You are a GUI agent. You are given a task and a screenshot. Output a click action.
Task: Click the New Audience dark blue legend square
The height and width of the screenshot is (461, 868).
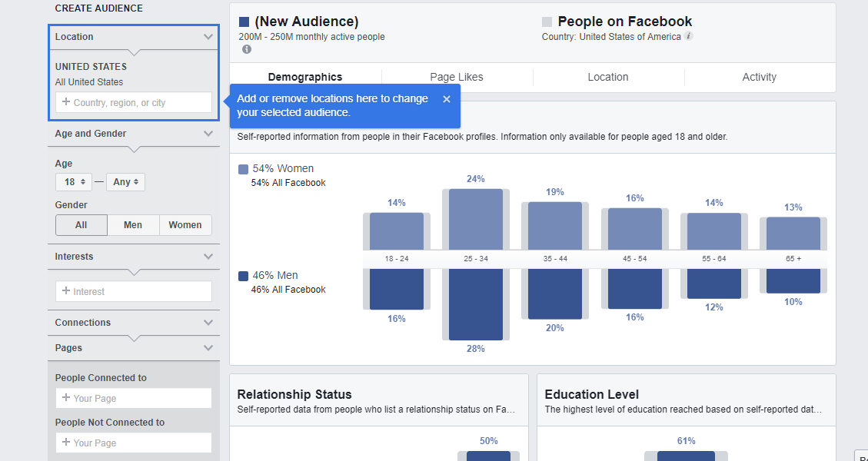point(244,22)
